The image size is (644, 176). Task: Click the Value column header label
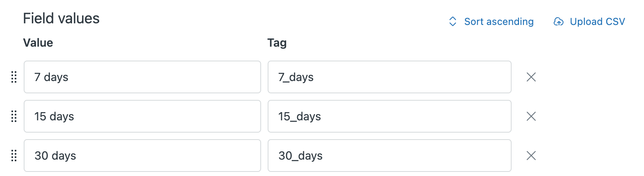[x=38, y=43]
